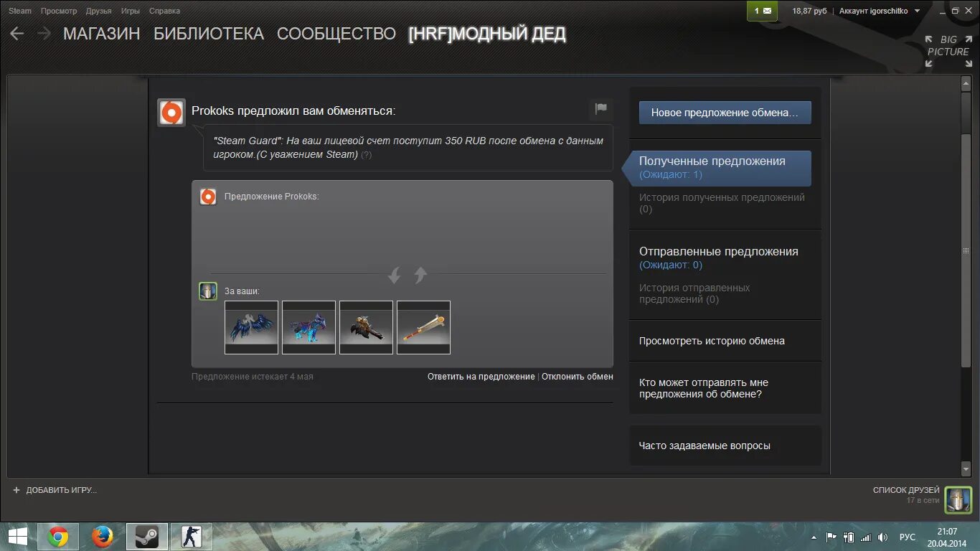Open Prokoks profile avatar next to the offer title
980x551 pixels.
click(171, 113)
